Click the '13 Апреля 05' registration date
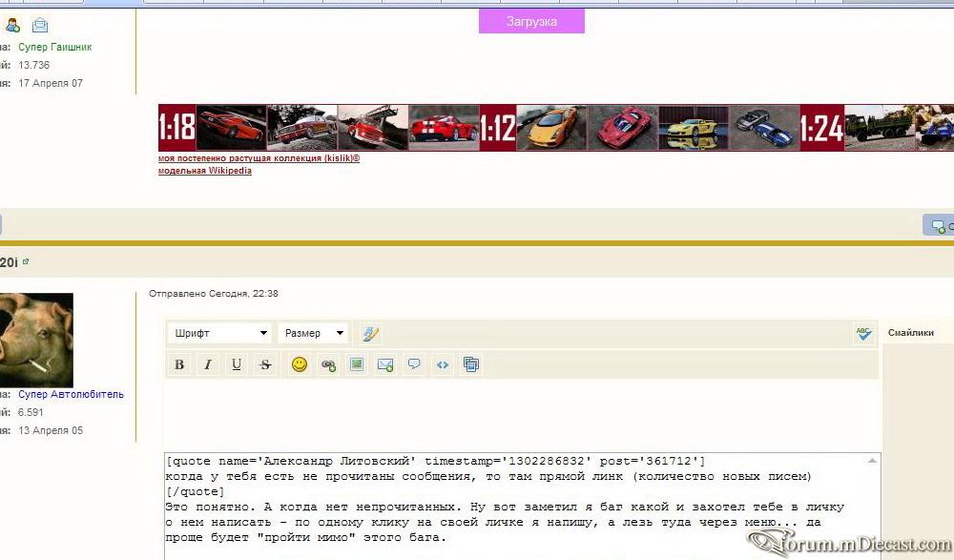Viewport: 954px width, 560px height. [x=51, y=430]
